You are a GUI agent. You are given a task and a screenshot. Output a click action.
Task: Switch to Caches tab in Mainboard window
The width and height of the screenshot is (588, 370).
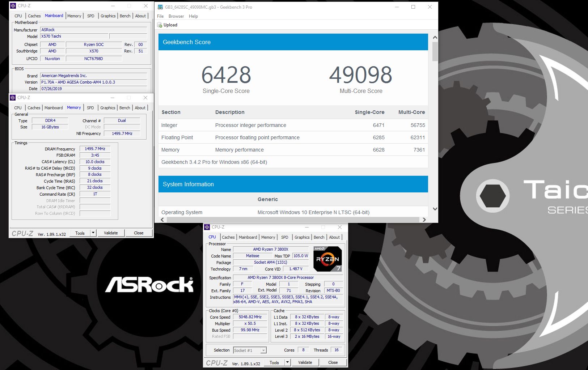point(34,16)
